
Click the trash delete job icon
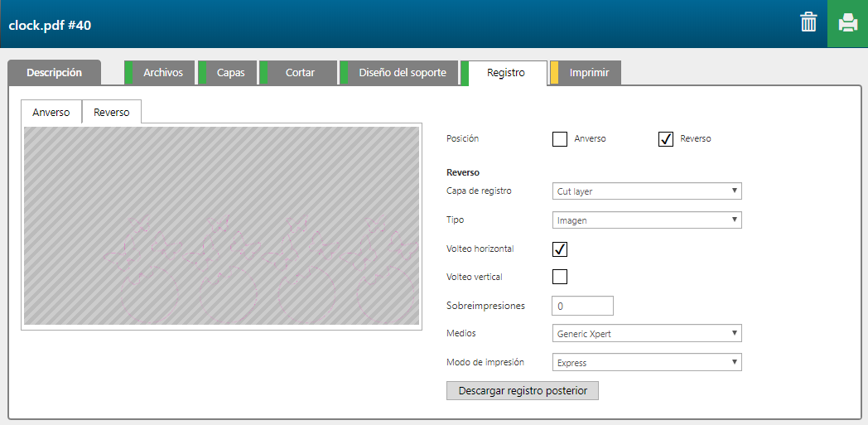[x=808, y=23]
